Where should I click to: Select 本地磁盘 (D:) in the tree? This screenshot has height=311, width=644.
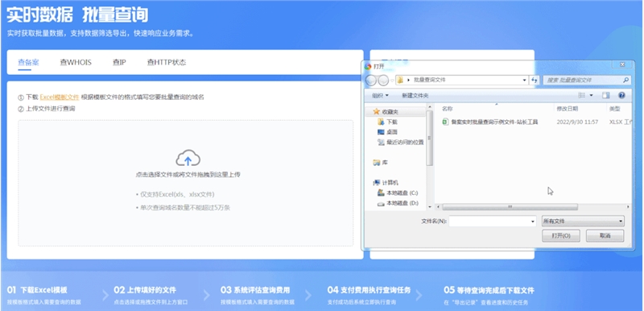397,203
